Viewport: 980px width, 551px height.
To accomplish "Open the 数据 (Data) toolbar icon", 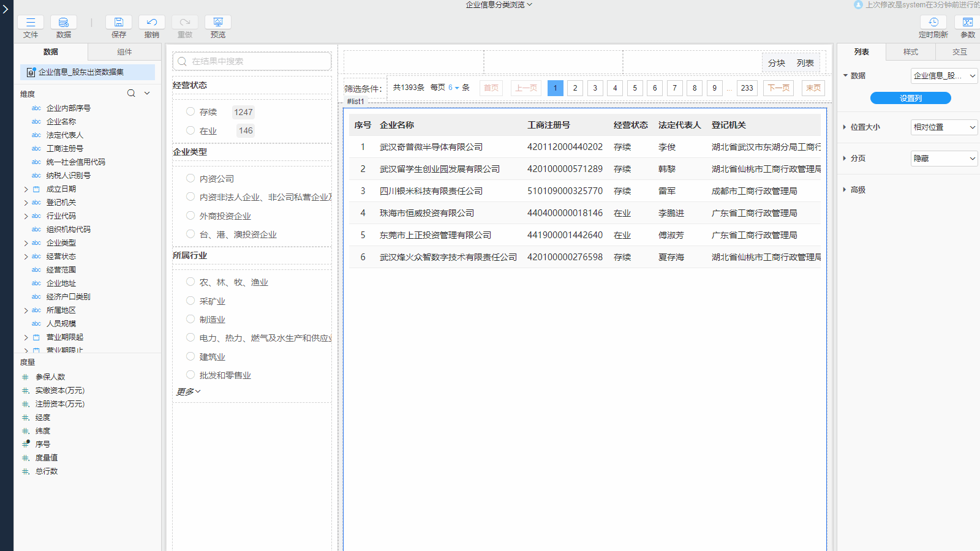I will (x=63, y=23).
